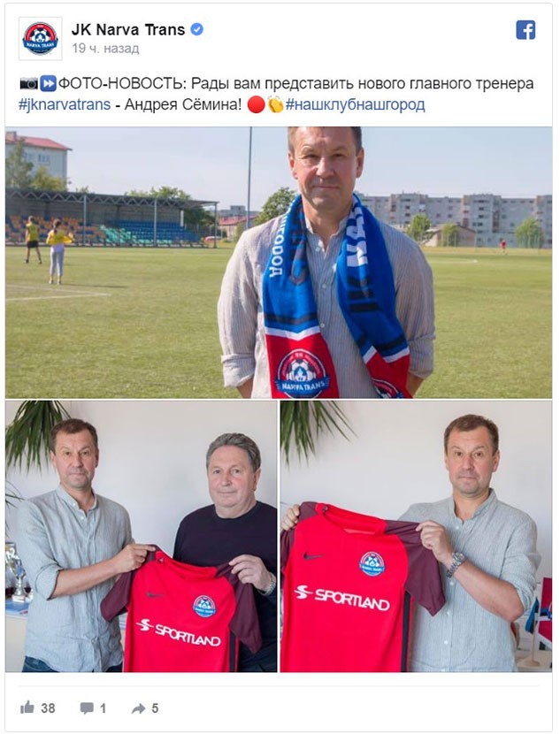Open the photo of two men holding jersey
This screenshot has height=734, width=560.
tap(141, 536)
